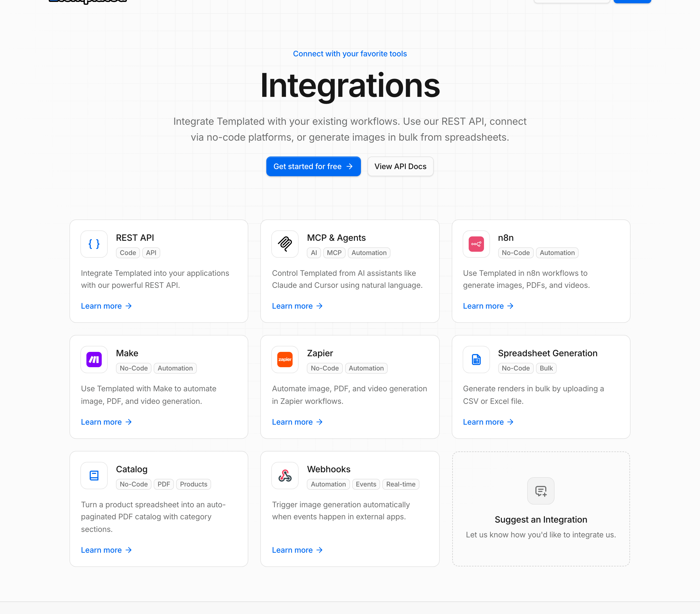Select the REST API card title
The height and width of the screenshot is (614, 700).
(x=135, y=238)
